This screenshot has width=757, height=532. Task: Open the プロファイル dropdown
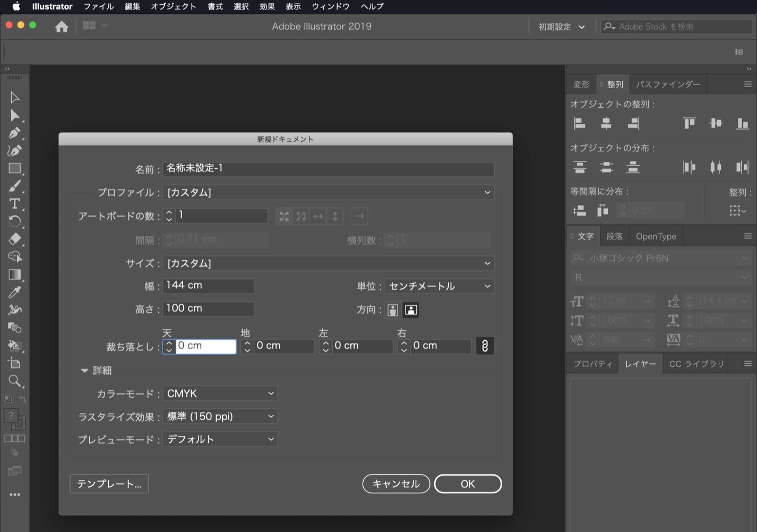pyautogui.click(x=328, y=192)
